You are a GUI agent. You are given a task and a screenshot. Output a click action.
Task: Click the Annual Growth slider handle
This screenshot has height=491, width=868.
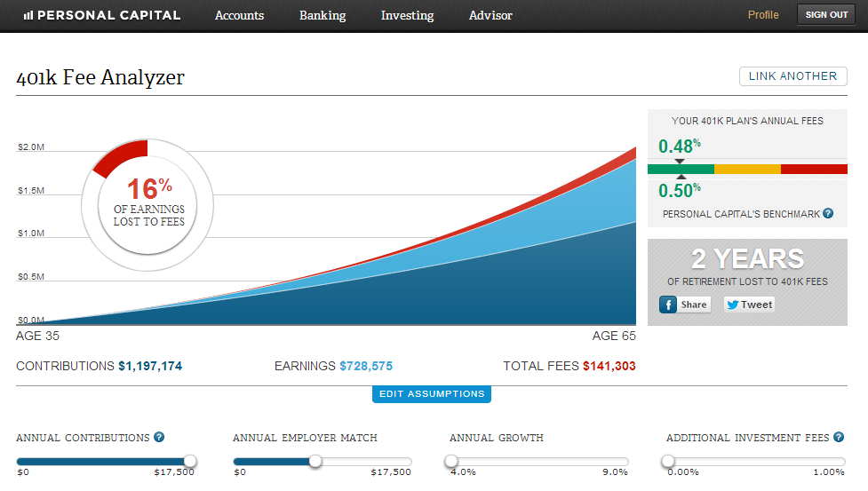451,461
